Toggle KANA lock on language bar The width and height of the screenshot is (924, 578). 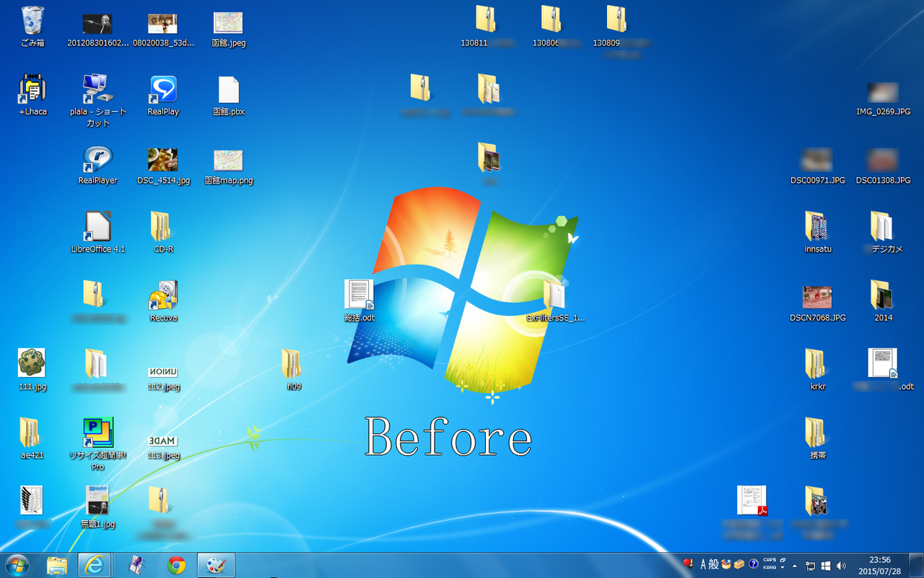pos(770,568)
